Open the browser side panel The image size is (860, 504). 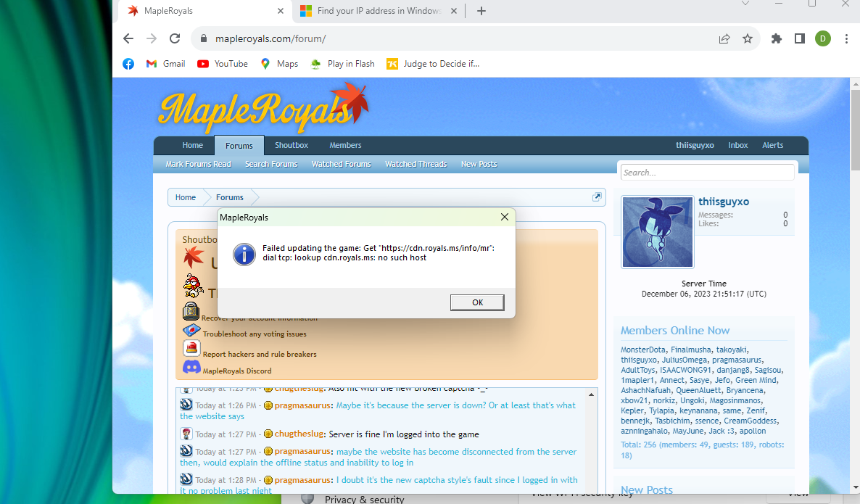pos(800,38)
